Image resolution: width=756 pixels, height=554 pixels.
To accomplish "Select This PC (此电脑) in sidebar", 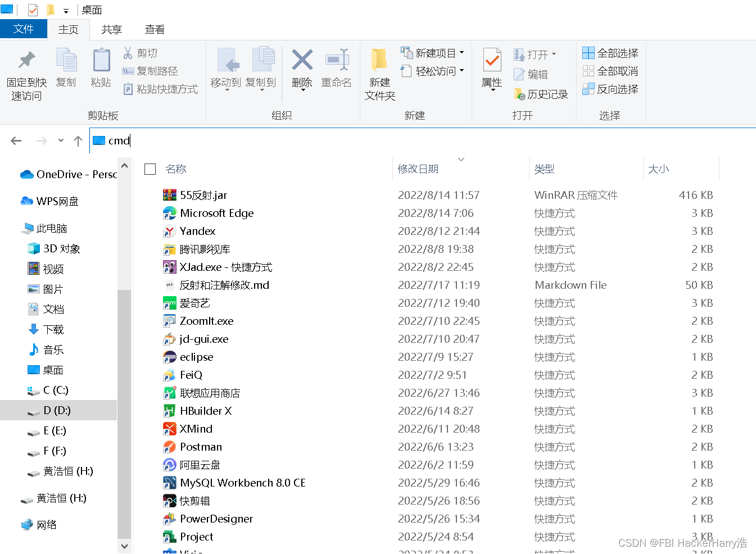I will click(x=44, y=228).
